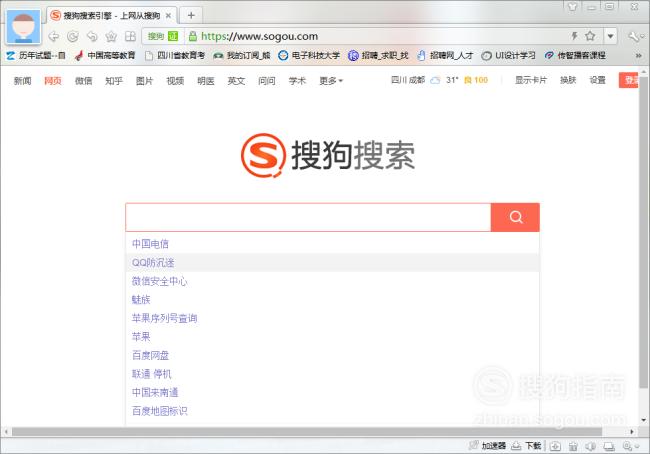Click the red 登录 login button
This screenshot has height=454, width=650.
[628, 80]
